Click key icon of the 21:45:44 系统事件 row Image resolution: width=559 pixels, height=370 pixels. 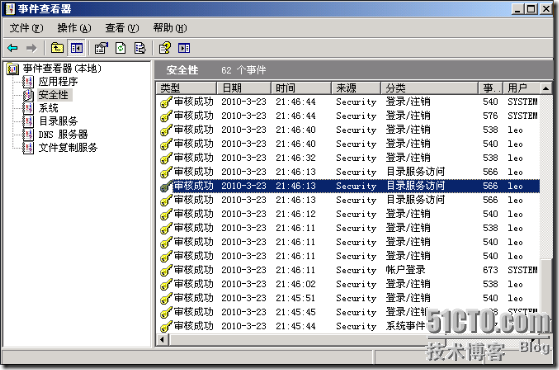click(166, 326)
